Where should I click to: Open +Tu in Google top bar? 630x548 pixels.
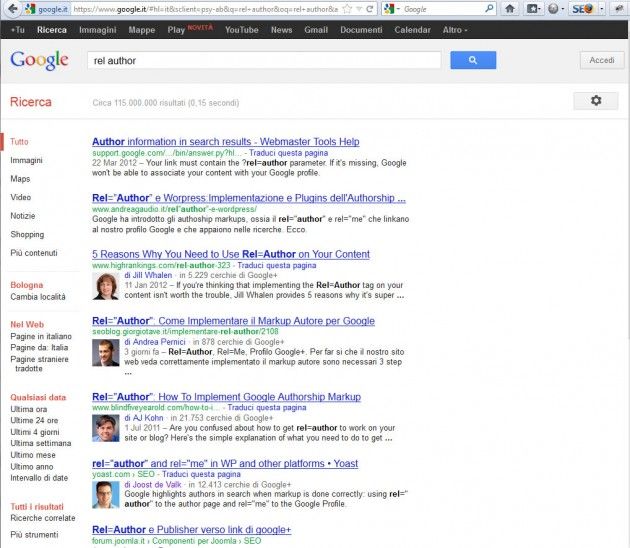tap(17, 30)
